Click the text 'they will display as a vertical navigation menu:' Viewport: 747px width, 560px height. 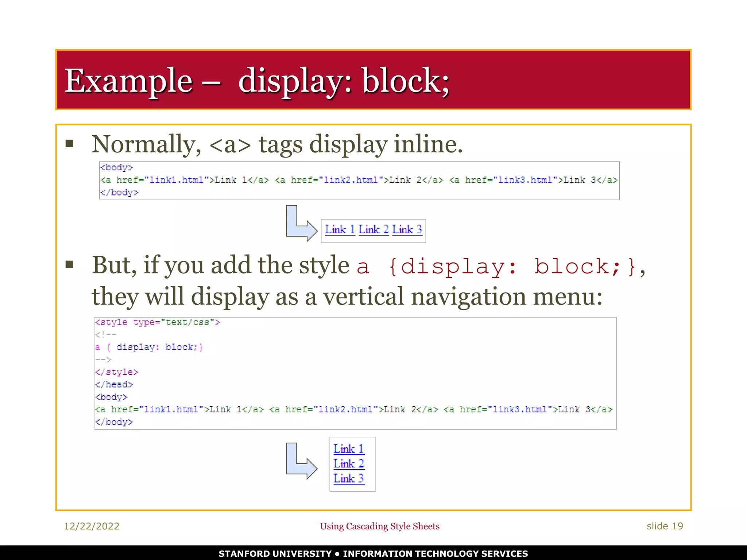pos(347,296)
